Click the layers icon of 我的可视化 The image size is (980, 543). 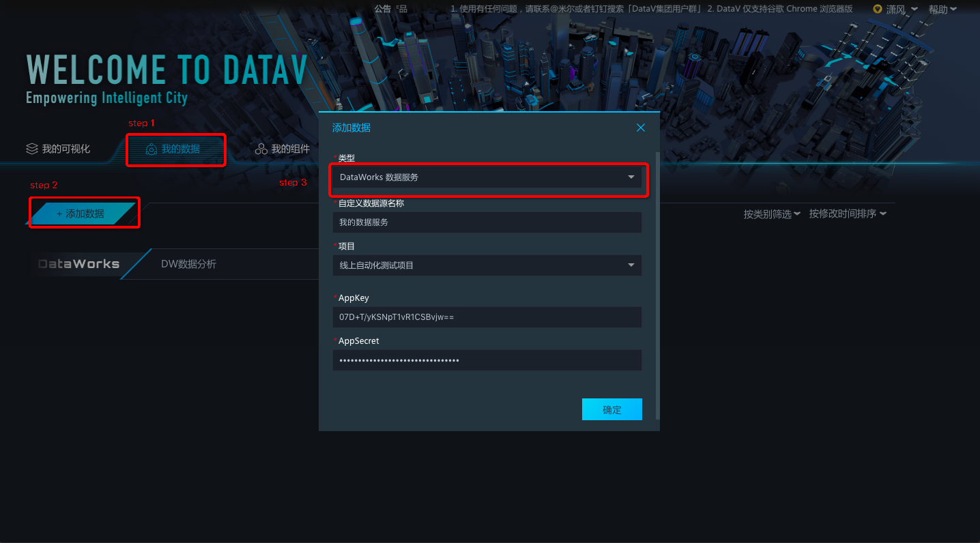click(x=31, y=149)
